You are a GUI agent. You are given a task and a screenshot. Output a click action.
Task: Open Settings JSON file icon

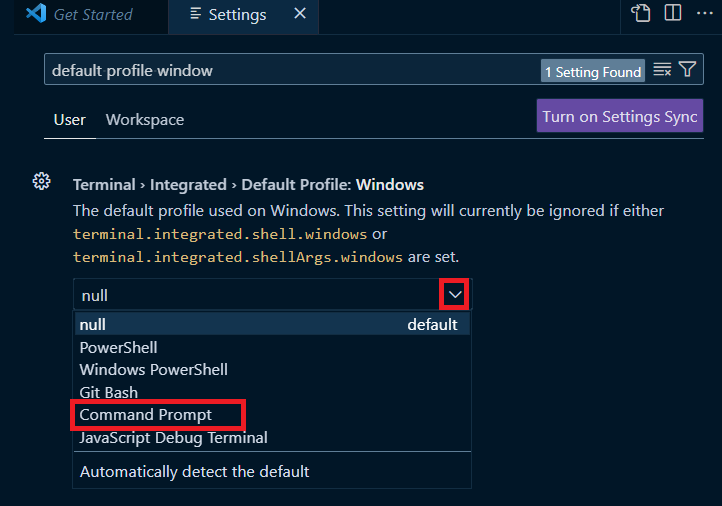[640, 13]
